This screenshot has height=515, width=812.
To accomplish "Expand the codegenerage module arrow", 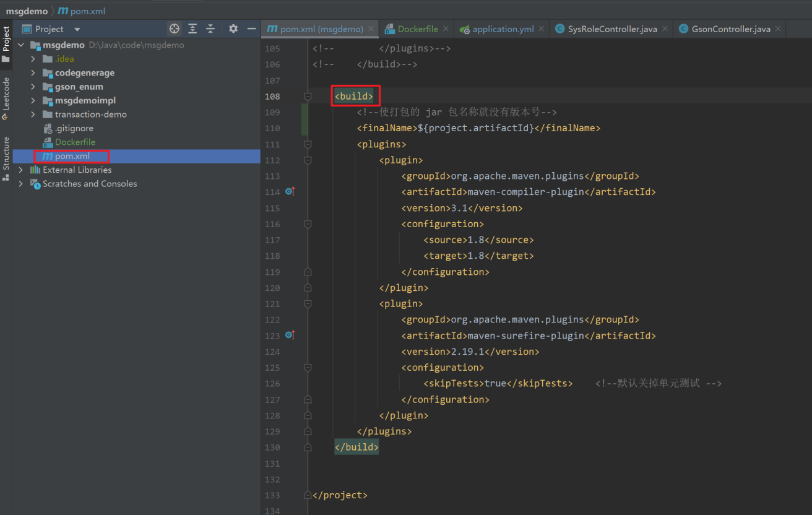I will click(x=33, y=72).
